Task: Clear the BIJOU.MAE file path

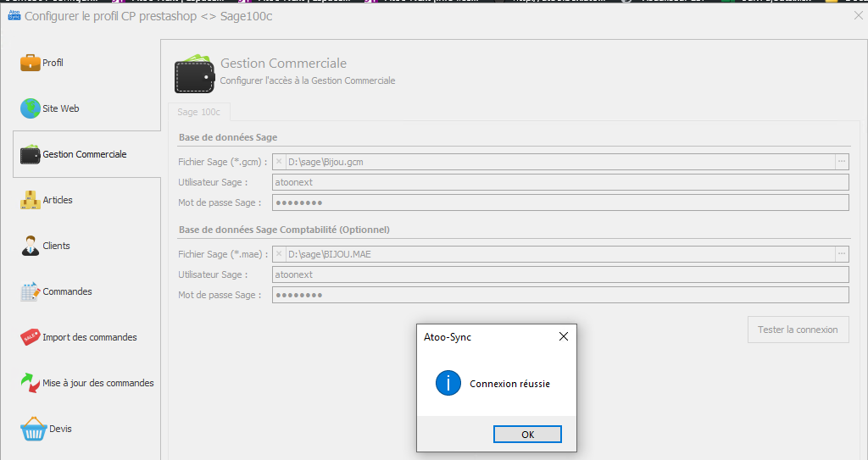Action: (279, 254)
